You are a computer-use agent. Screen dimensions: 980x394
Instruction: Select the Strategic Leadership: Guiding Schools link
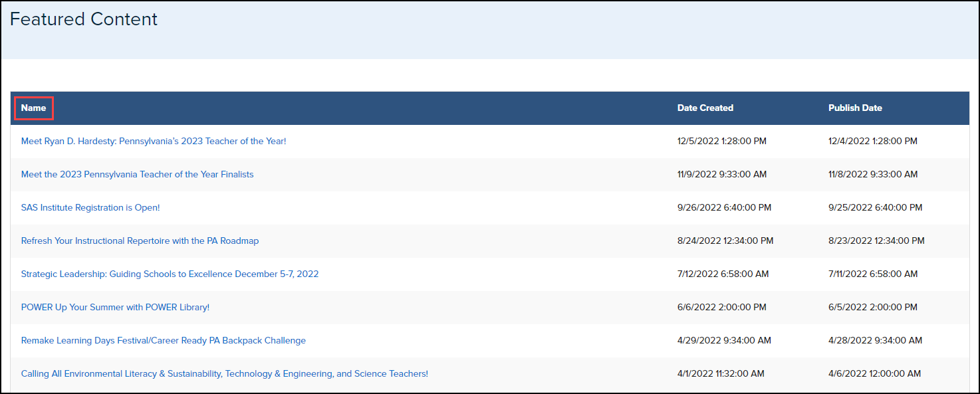pyautogui.click(x=170, y=274)
